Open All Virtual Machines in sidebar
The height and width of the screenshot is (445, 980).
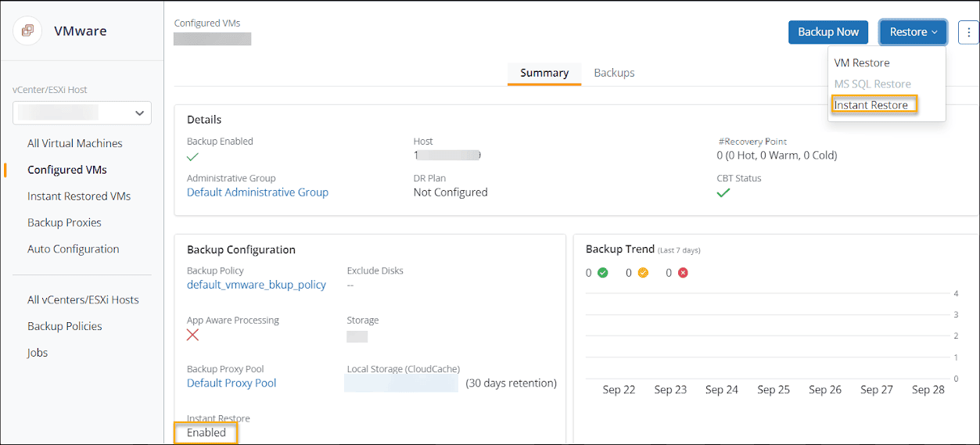(75, 143)
